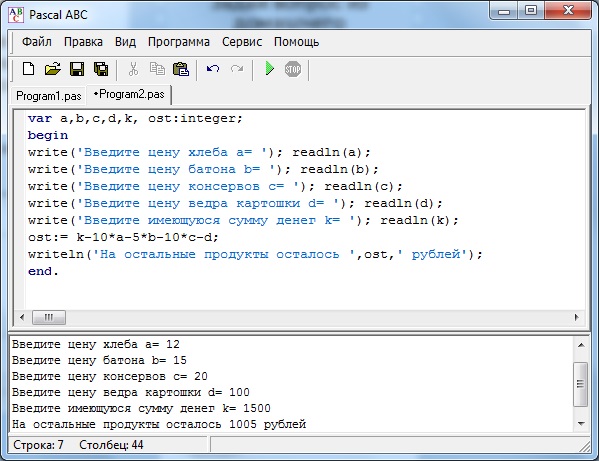599x461 pixels.
Task: Click the writeln 'На остальные продукты' code line
Action: coord(255,254)
